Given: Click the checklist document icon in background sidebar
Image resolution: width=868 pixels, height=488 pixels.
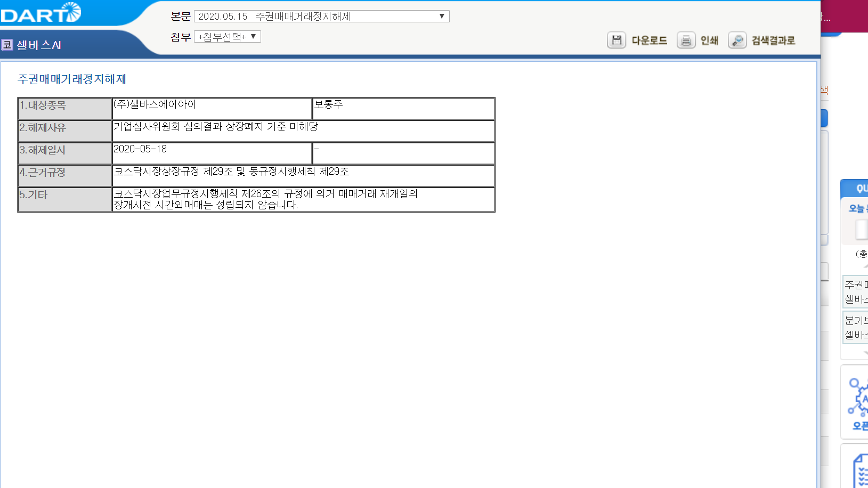Looking at the screenshot, I should pyautogui.click(x=861, y=470).
